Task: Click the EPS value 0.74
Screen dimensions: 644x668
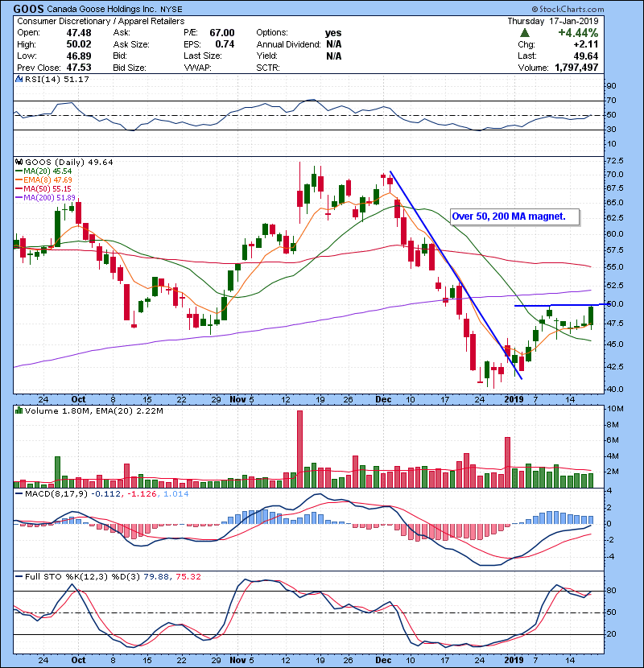Action: tap(225, 44)
